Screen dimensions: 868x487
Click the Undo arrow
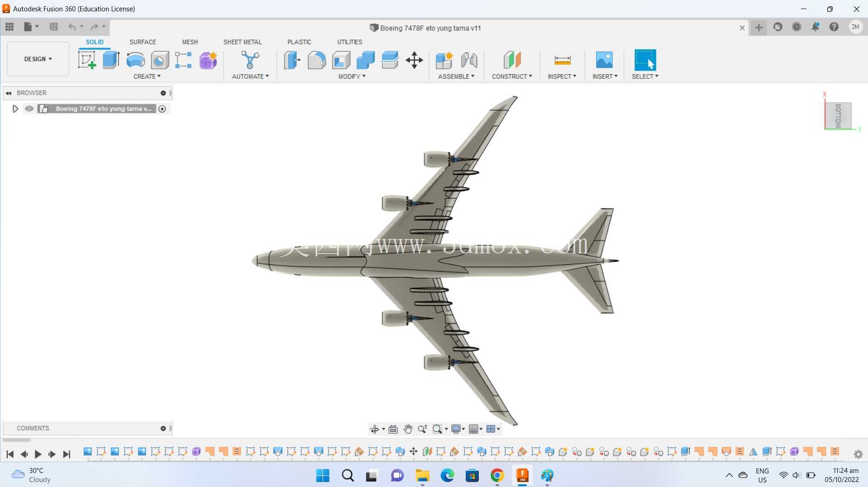click(72, 27)
